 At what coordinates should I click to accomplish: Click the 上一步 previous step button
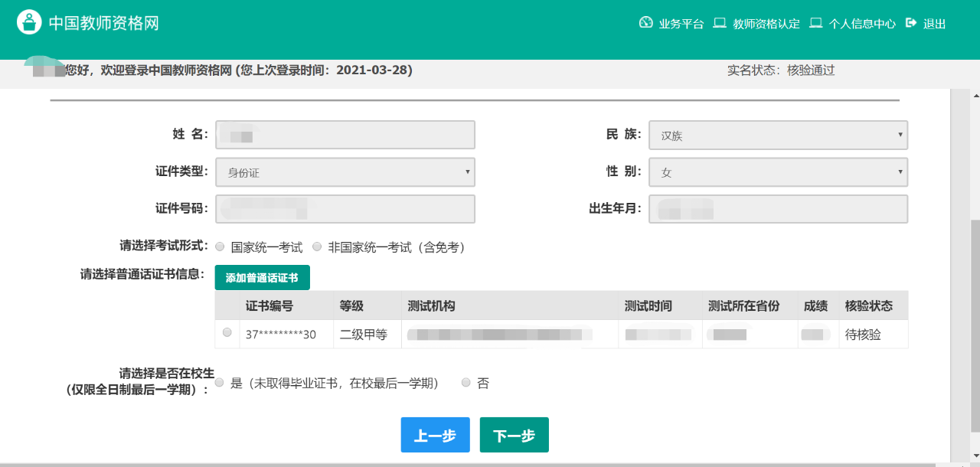pos(435,436)
